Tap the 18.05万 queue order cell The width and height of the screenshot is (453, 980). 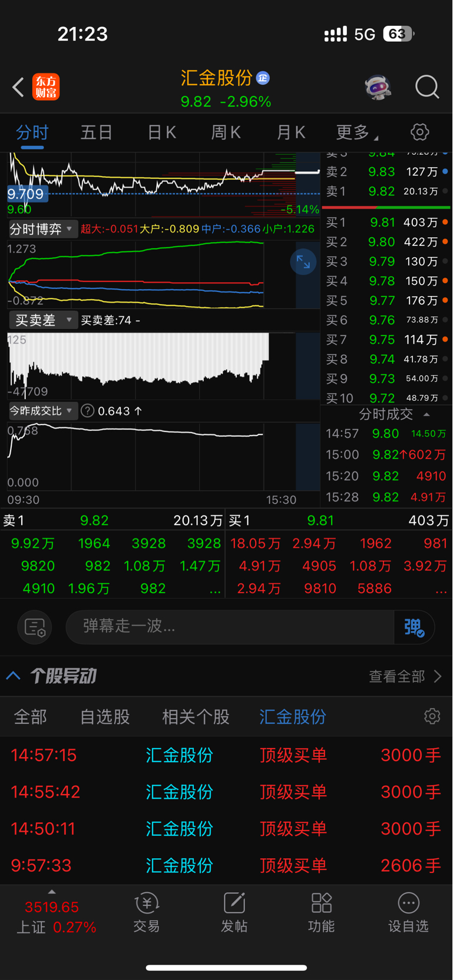tap(255, 543)
